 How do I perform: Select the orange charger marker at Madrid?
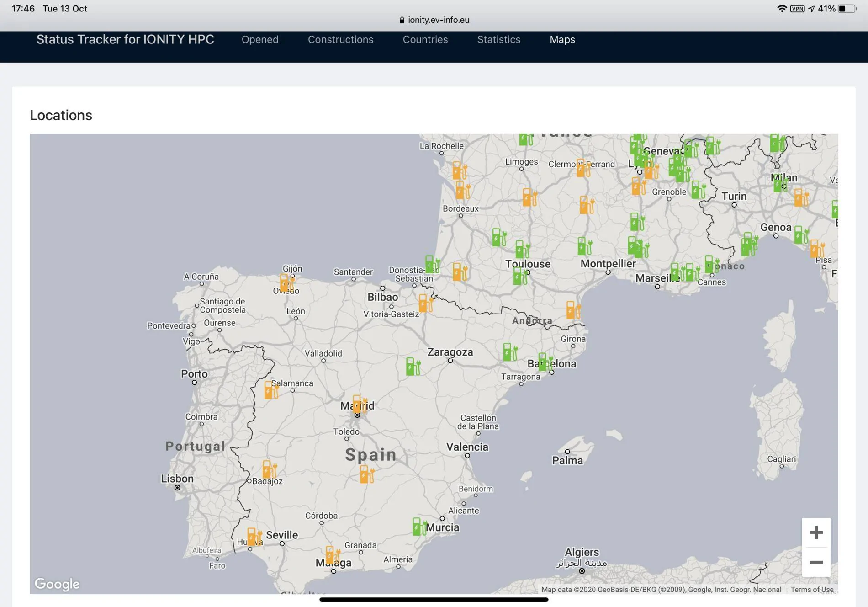[360, 404]
